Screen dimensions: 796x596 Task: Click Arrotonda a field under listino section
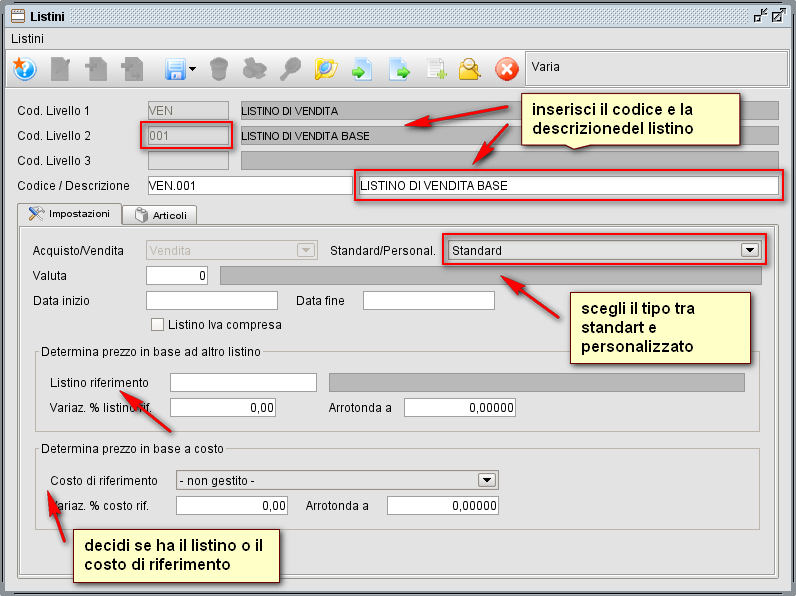click(x=460, y=408)
